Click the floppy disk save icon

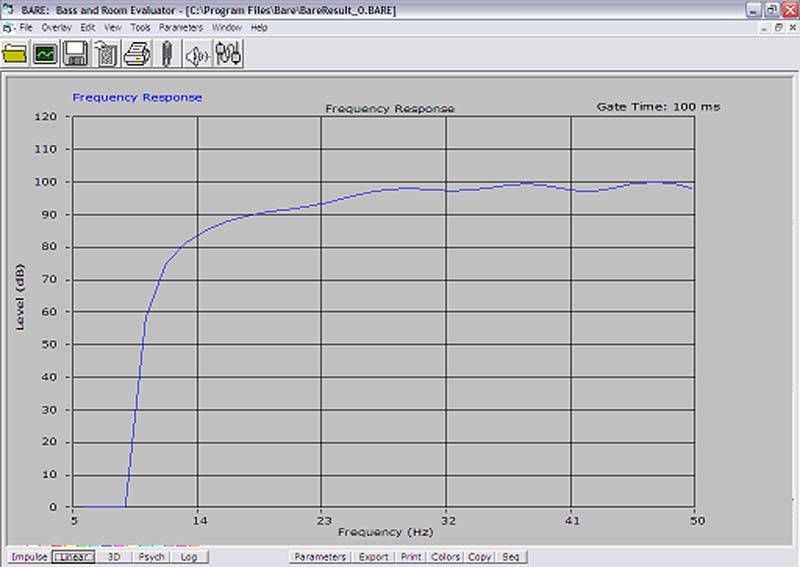(x=76, y=54)
